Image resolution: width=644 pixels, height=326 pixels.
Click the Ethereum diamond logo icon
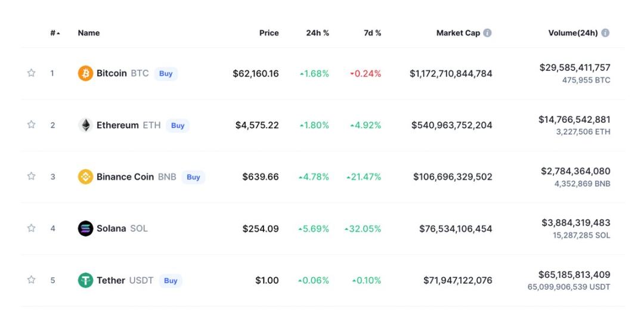[85, 125]
